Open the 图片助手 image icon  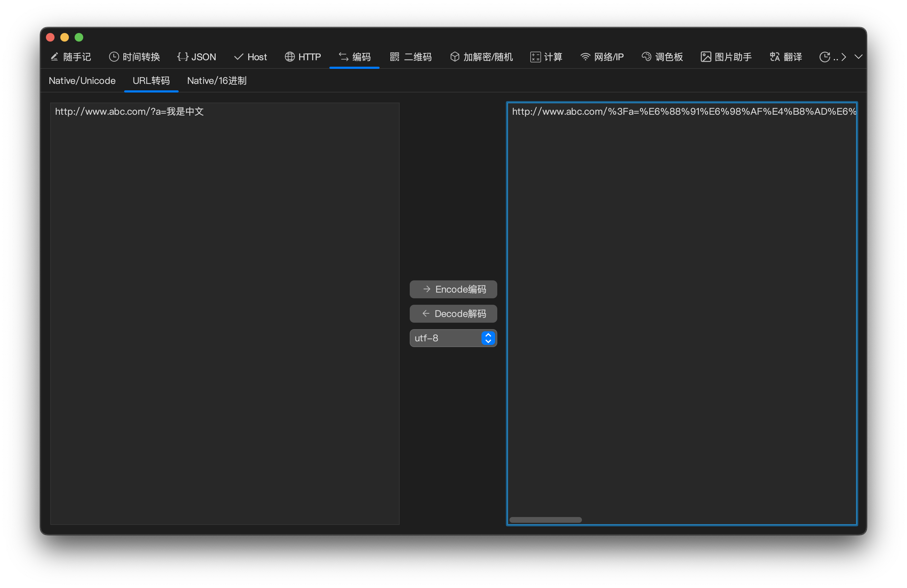coord(706,57)
